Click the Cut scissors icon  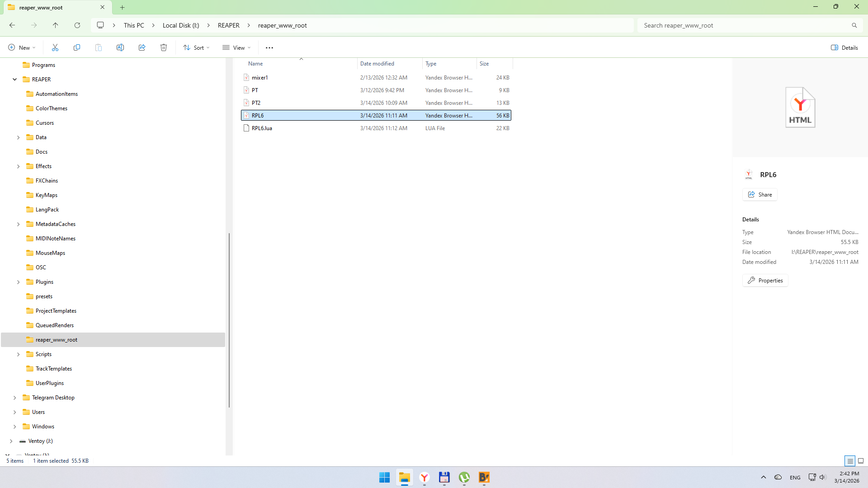coord(55,47)
